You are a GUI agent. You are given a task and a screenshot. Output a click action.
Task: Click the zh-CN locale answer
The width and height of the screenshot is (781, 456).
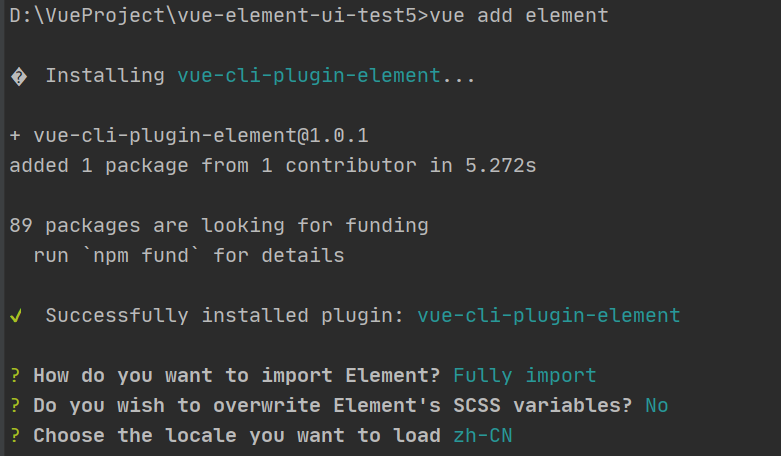click(x=483, y=435)
